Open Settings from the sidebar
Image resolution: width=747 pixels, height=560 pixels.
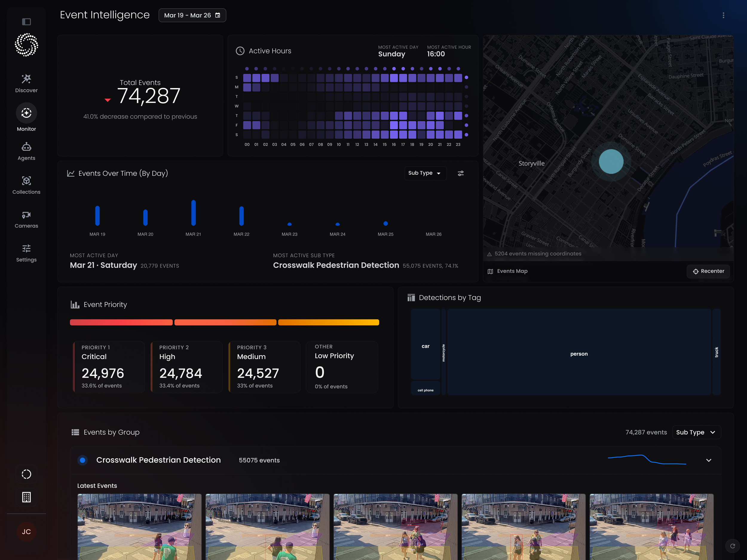point(26,253)
